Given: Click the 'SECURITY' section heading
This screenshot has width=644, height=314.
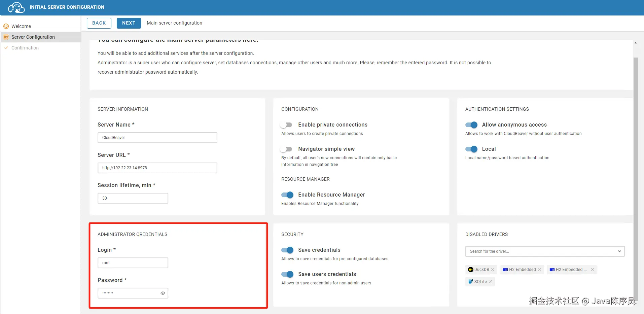Looking at the screenshot, I should pos(292,234).
